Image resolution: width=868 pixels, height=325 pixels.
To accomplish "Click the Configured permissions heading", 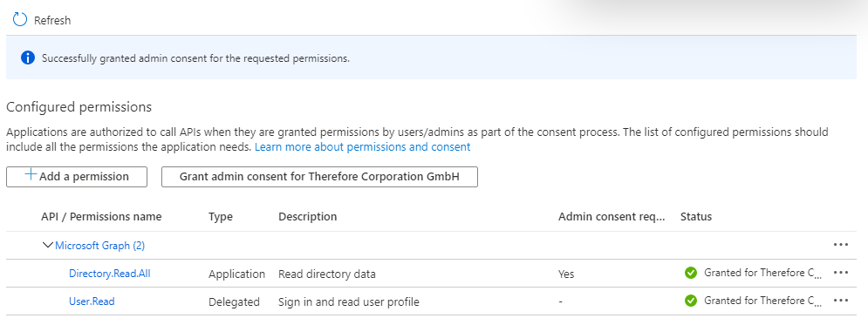I will tap(79, 107).
